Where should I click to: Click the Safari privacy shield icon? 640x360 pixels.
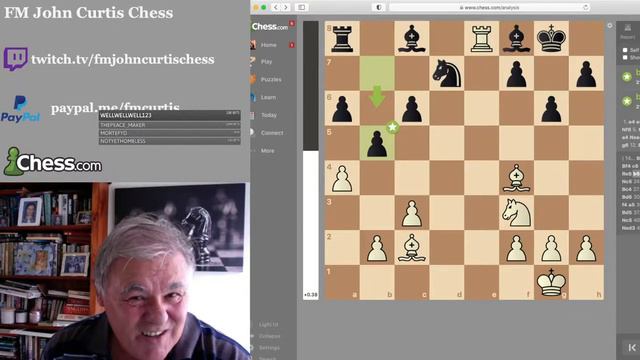(378, 7)
